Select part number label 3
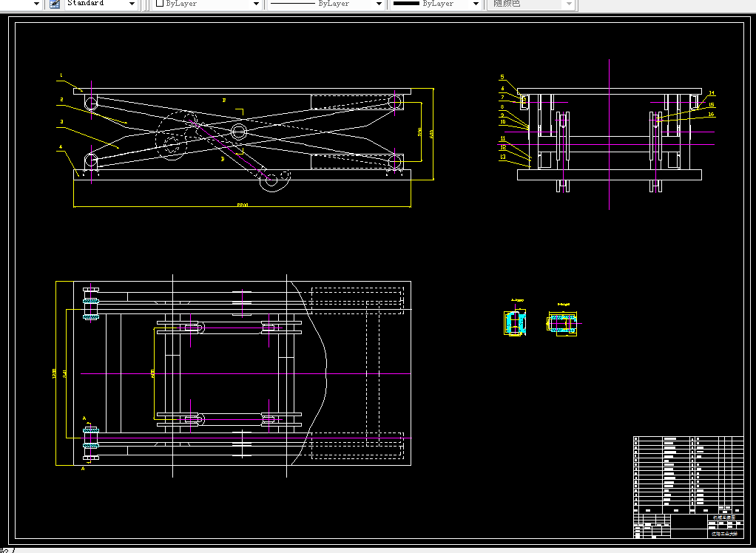This screenshot has width=756, height=553. [61, 122]
